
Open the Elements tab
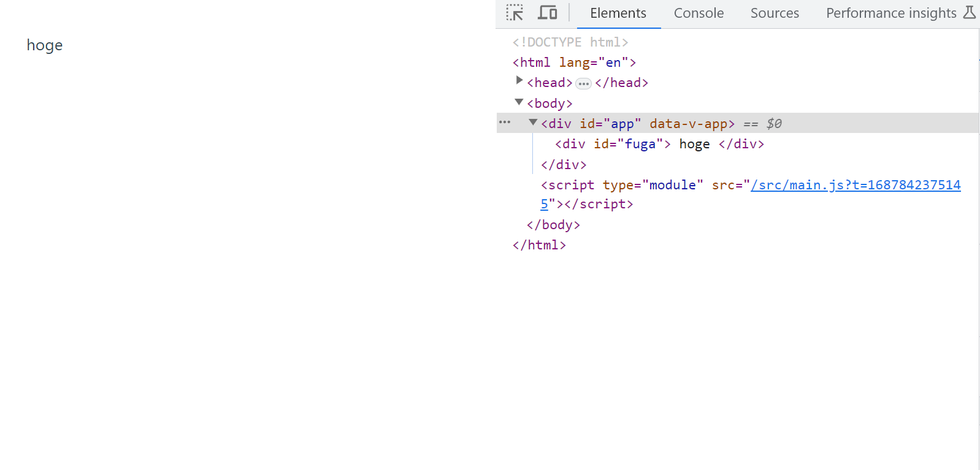point(618,13)
